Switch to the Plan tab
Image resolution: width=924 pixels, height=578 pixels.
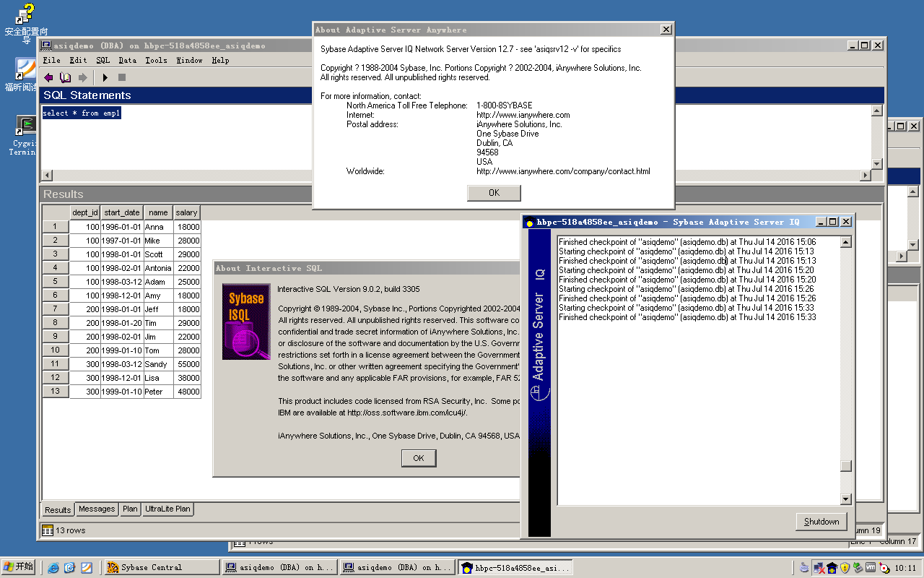click(x=130, y=509)
